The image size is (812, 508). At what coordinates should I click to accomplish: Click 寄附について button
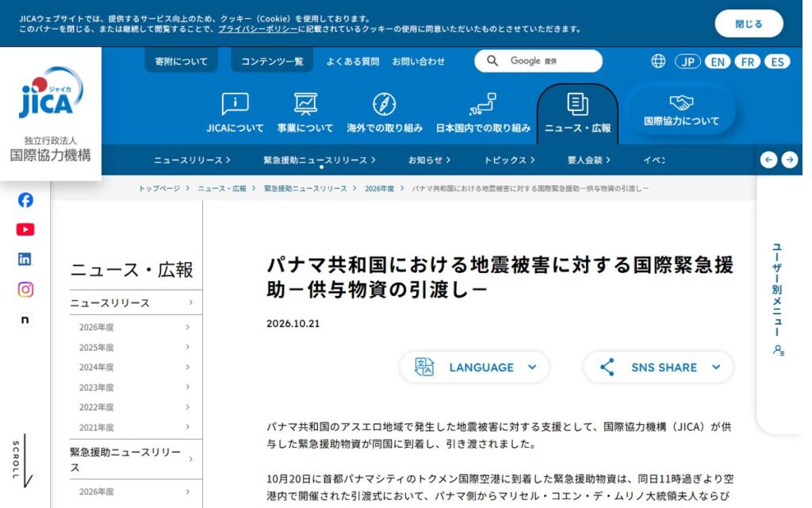tap(182, 61)
